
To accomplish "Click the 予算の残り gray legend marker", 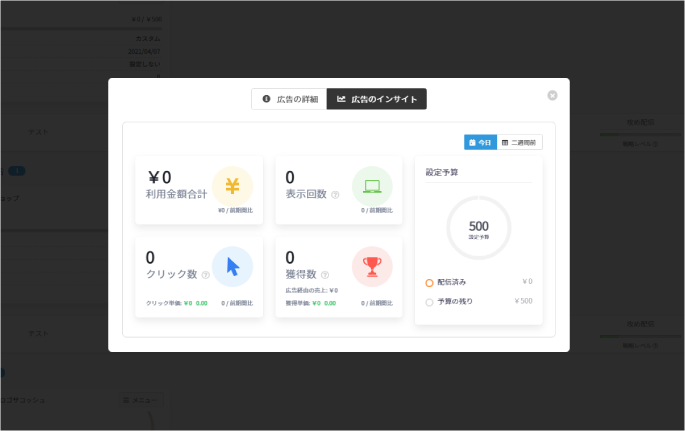I will pos(429,302).
